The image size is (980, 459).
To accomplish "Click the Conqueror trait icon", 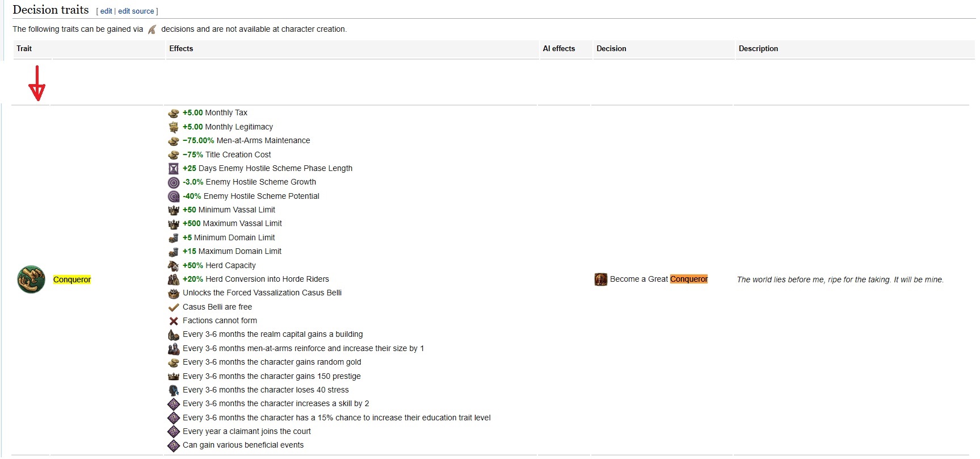I will [31, 279].
